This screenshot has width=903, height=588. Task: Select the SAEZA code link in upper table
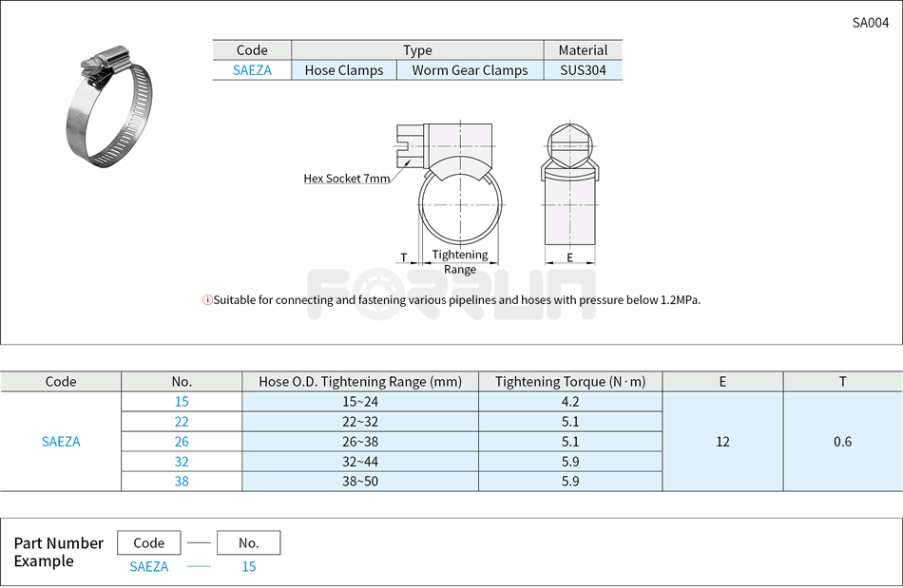pyautogui.click(x=251, y=69)
